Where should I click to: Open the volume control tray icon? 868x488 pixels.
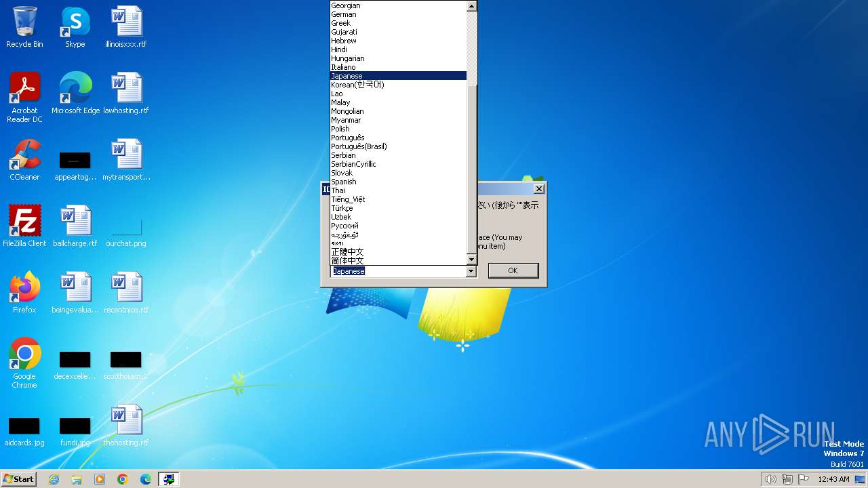tap(770, 479)
